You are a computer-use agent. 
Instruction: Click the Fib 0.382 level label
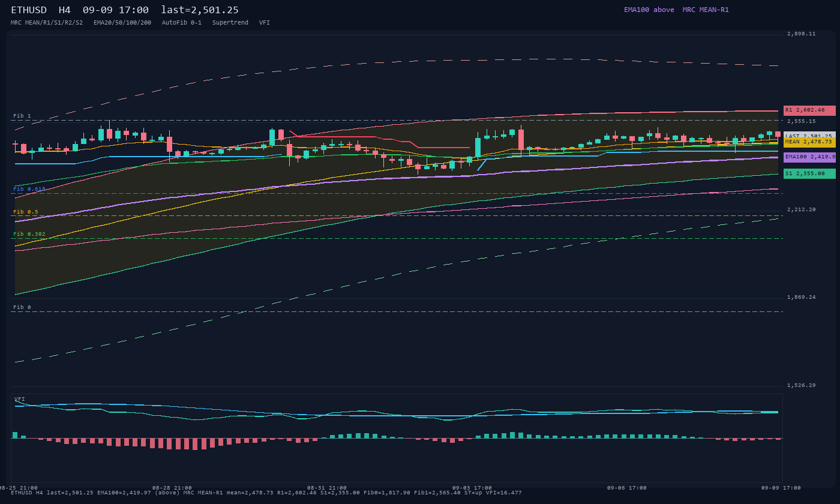tap(29, 234)
